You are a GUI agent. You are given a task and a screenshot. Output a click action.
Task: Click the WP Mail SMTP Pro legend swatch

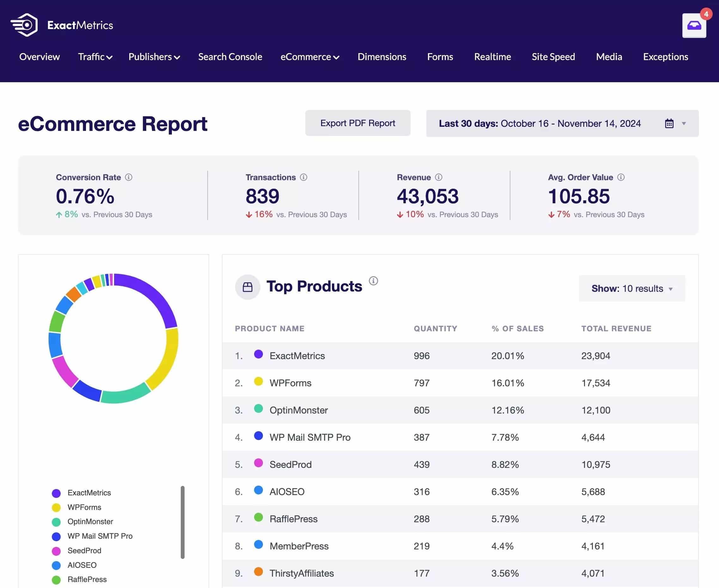(x=56, y=536)
